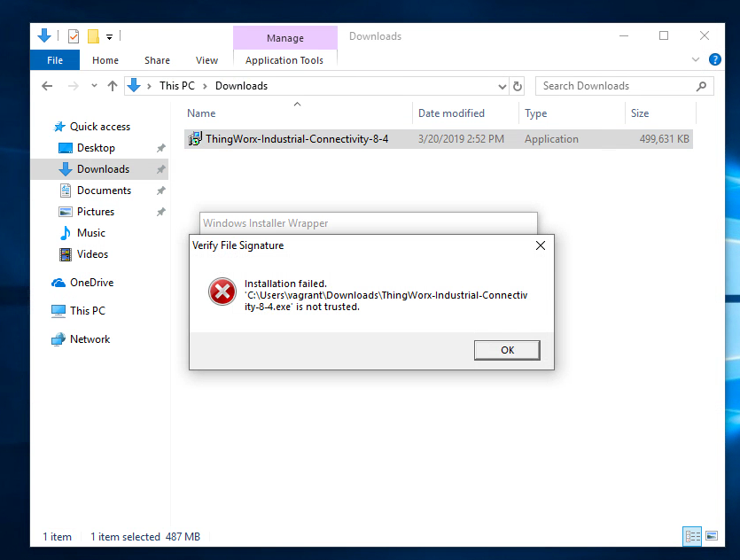Switch to large icons view in status bar

[712, 536]
